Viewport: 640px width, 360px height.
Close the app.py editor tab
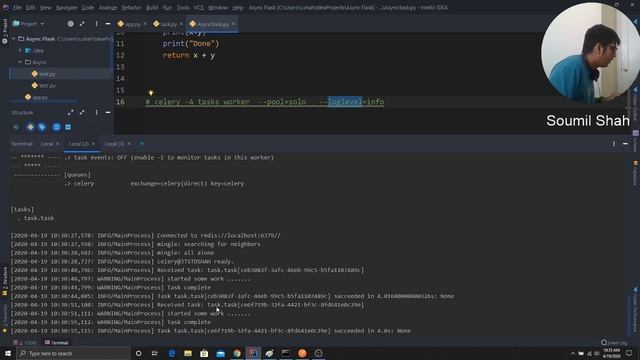(145, 24)
